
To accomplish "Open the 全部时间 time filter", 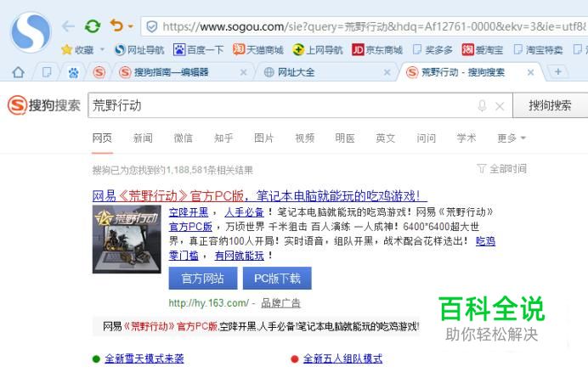I will coord(501,169).
